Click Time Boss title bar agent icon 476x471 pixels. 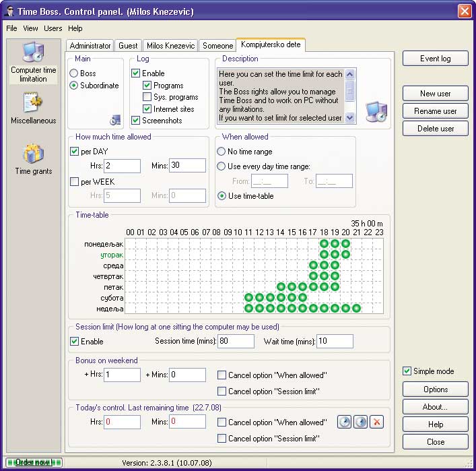[9, 11]
